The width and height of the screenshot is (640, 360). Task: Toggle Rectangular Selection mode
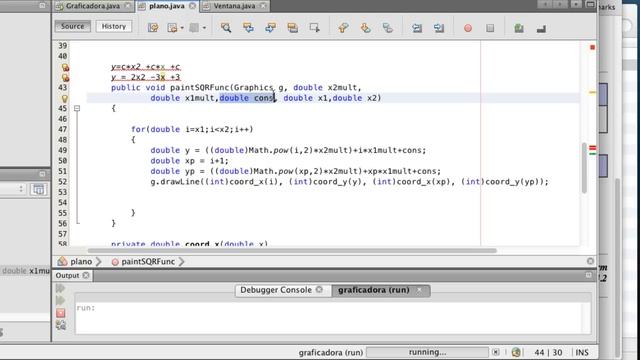pyautogui.click(x=314, y=28)
